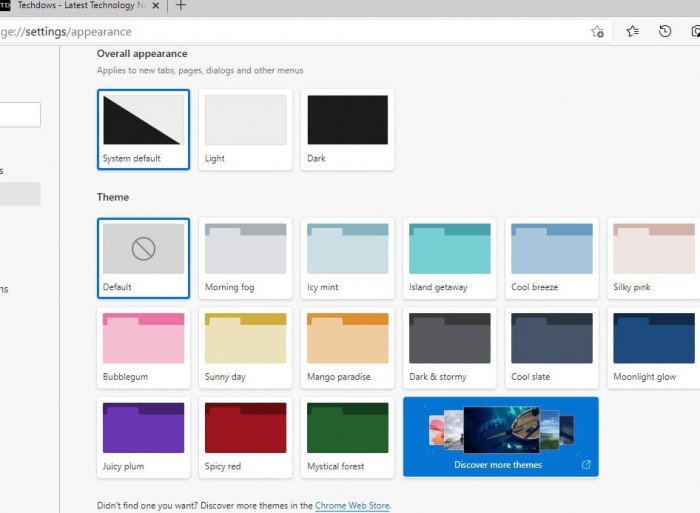Apply the Icy mint theme
Image resolution: width=700 pixels, height=513 pixels.
[x=347, y=257]
